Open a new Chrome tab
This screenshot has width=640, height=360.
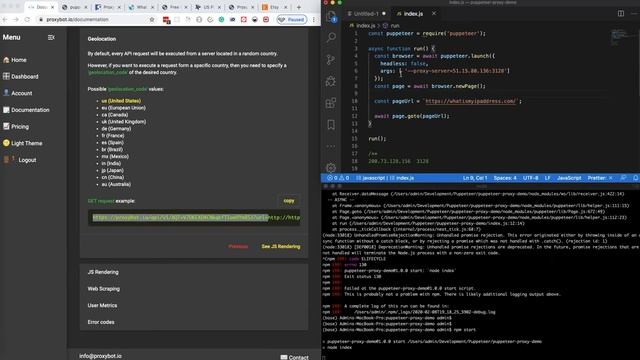299,7
